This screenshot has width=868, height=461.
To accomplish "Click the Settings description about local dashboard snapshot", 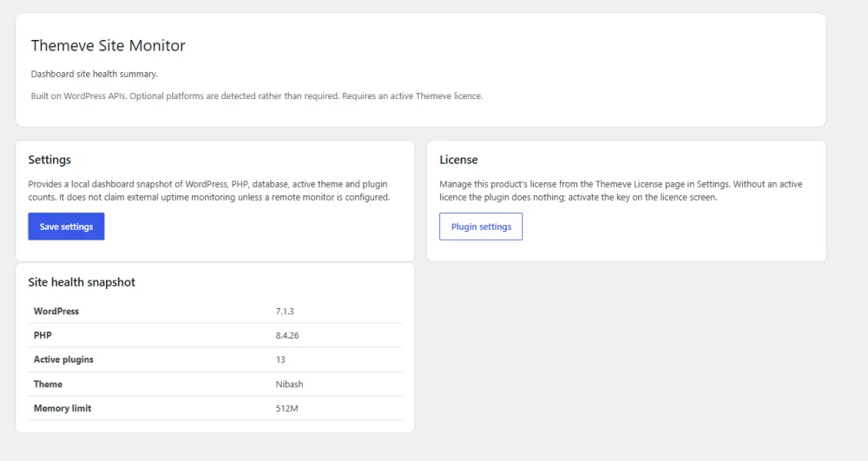I will click(x=209, y=190).
